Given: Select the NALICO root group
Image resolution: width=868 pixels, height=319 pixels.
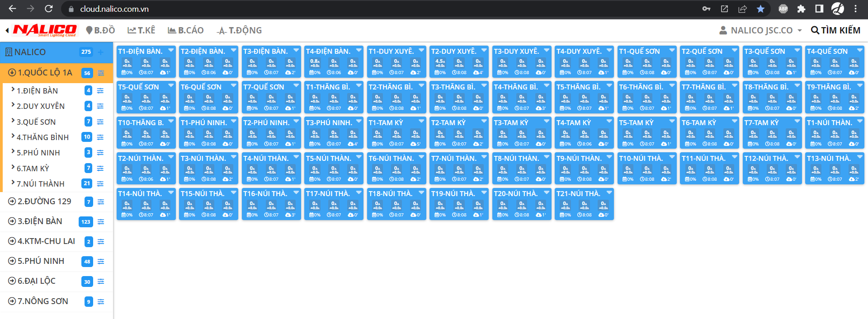Looking at the screenshot, I should pos(25,52).
